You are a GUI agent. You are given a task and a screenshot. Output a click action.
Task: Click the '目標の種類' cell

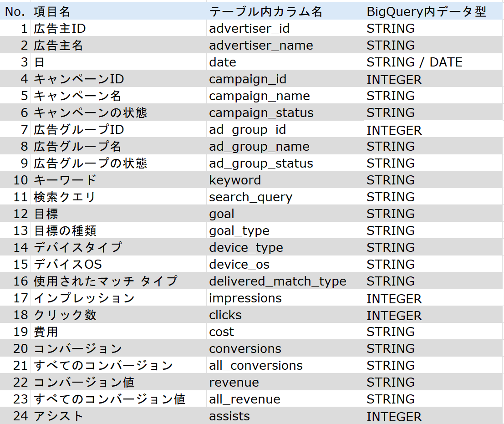118,230
